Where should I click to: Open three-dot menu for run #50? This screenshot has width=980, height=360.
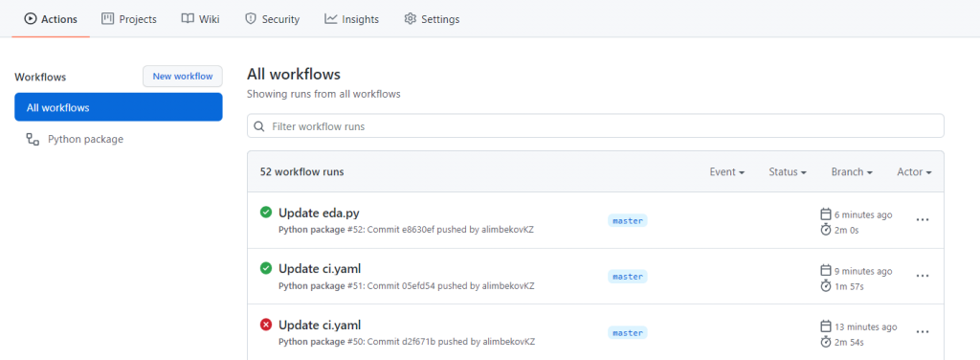(x=923, y=332)
